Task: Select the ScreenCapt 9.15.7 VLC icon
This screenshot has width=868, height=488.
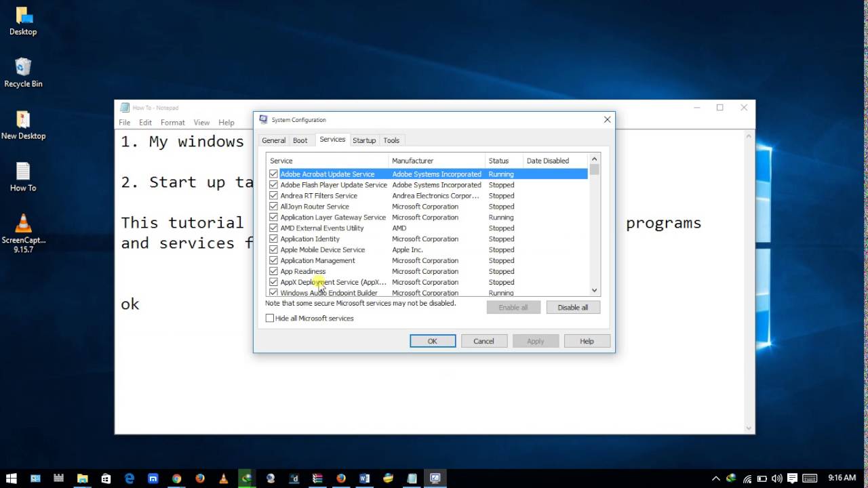Action: (23, 233)
